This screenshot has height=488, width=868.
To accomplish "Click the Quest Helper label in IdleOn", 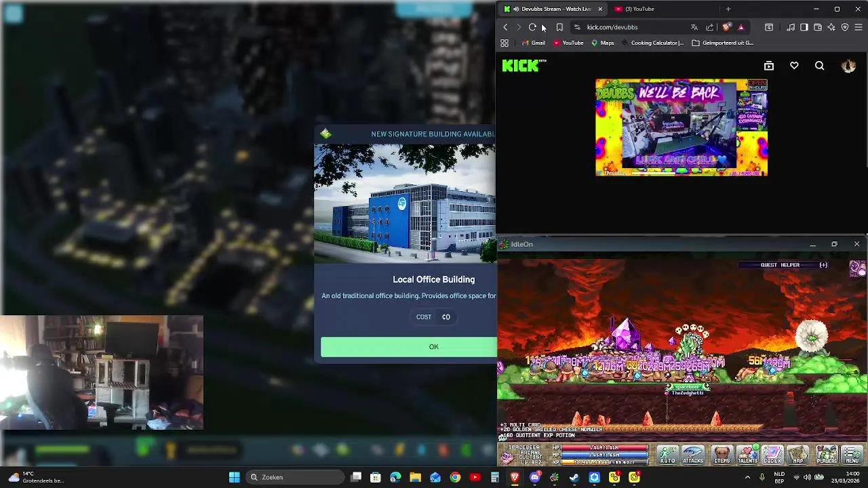I will pos(780,265).
